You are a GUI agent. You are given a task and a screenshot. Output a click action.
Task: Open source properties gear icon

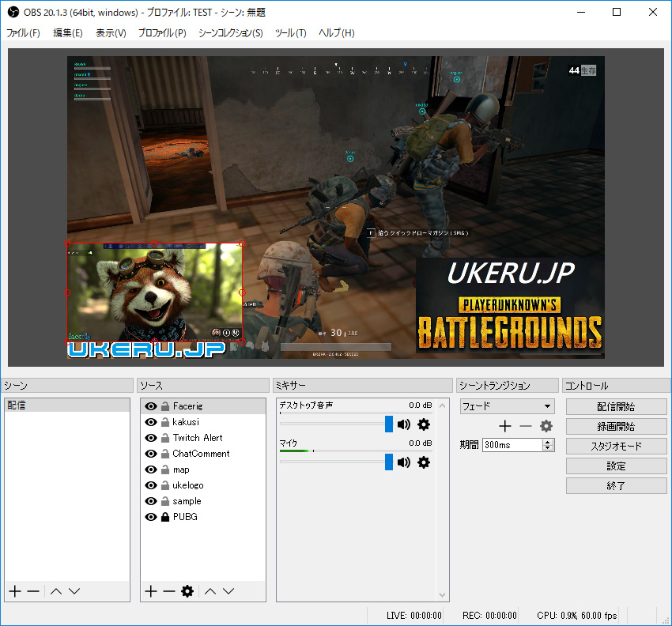[x=187, y=591]
